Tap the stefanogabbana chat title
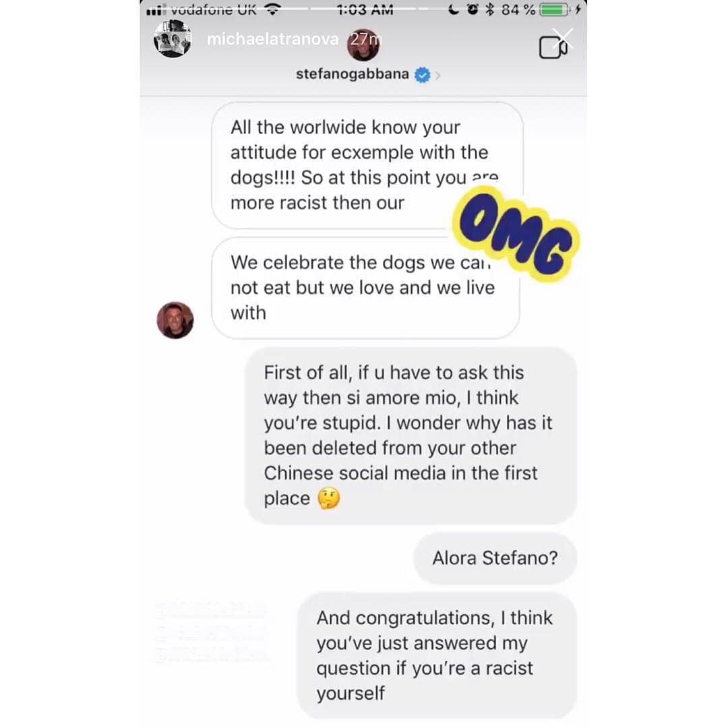The height and width of the screenshot is (728, 728). (x=353, y=74)
